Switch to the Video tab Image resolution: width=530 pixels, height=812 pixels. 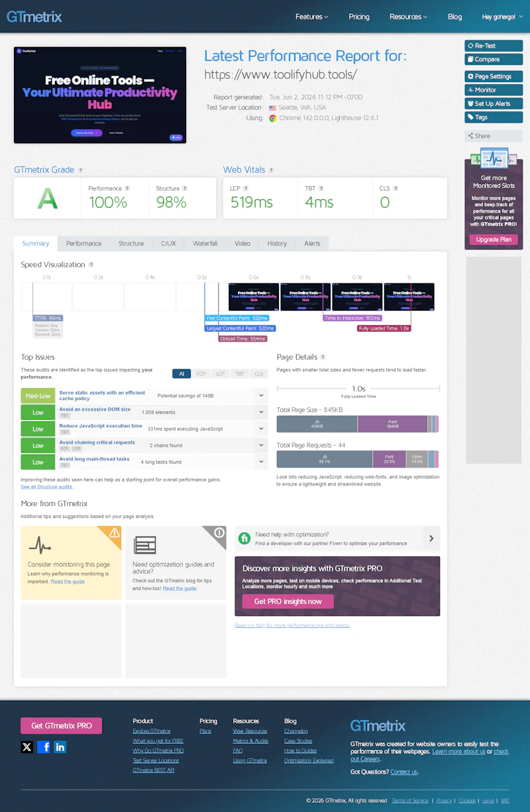[242, 244]
